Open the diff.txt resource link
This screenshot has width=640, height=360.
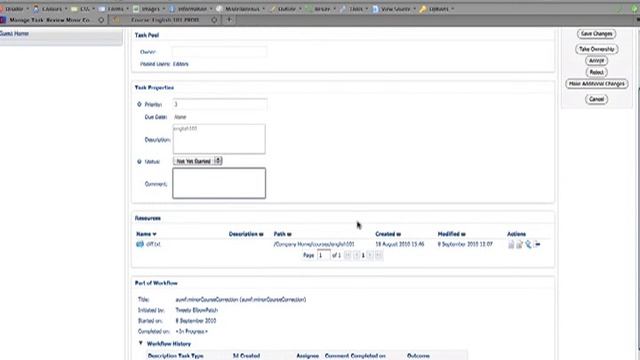point(153,244)
